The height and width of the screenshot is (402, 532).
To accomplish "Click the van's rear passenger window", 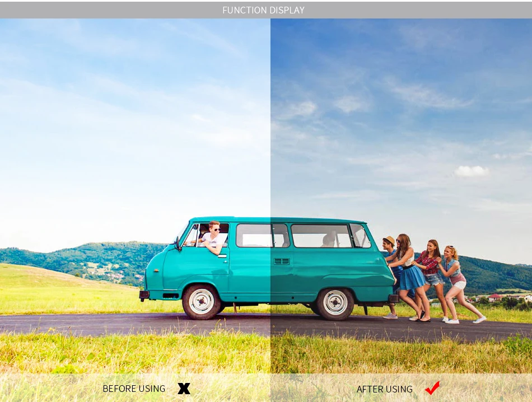I will [321, 236].
